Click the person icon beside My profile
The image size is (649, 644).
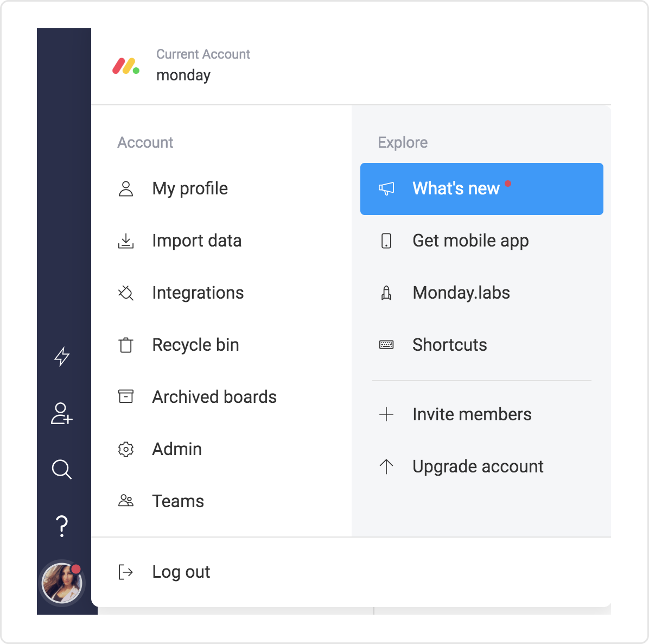[x=126, y=189]
